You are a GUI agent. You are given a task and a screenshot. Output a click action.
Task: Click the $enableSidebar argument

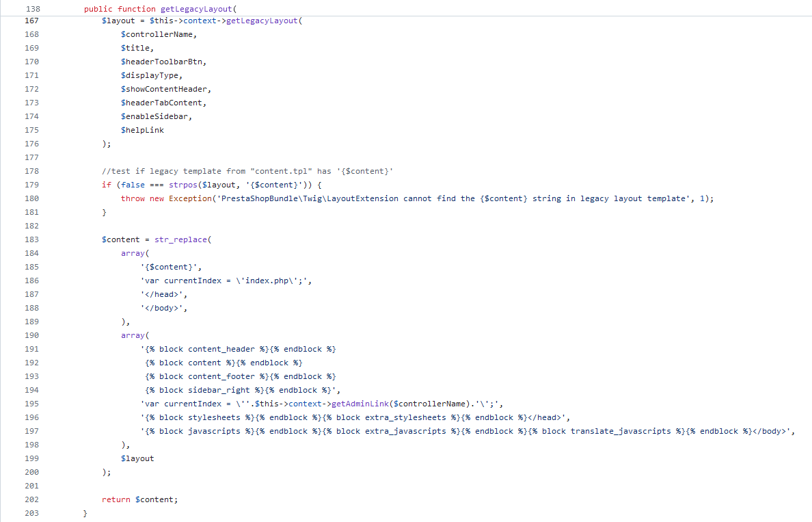pyautogui.click(x=157, y=116)
